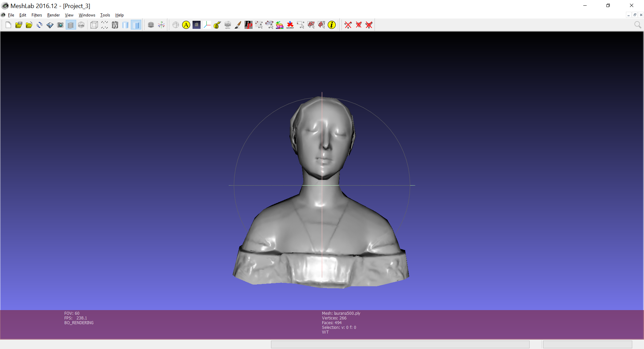
Task: Click the yellow info icon
Action: [x=332, y=25]
